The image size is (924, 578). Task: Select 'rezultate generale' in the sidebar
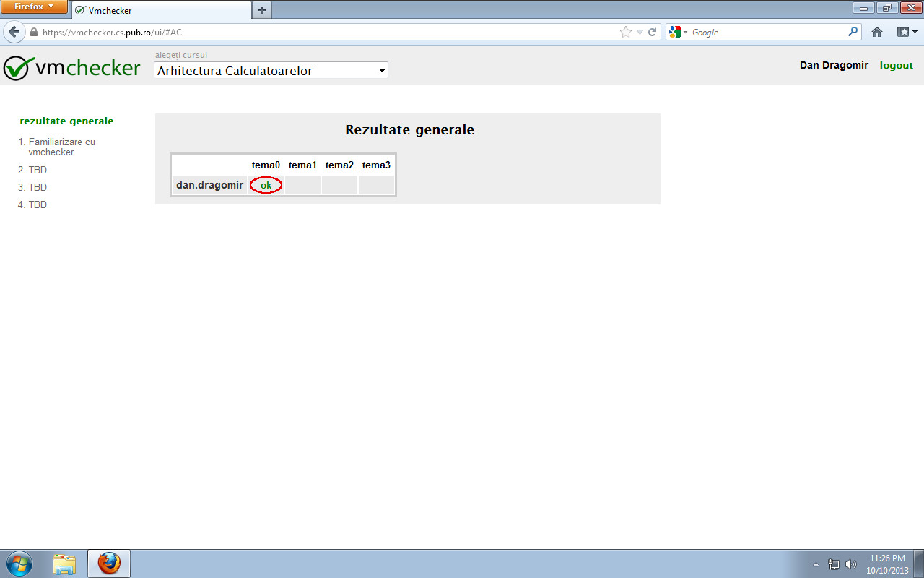66,121
